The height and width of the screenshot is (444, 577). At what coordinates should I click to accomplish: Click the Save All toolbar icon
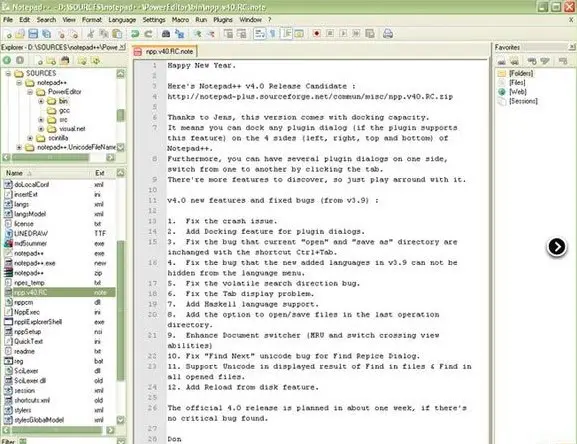coord(46,34)
